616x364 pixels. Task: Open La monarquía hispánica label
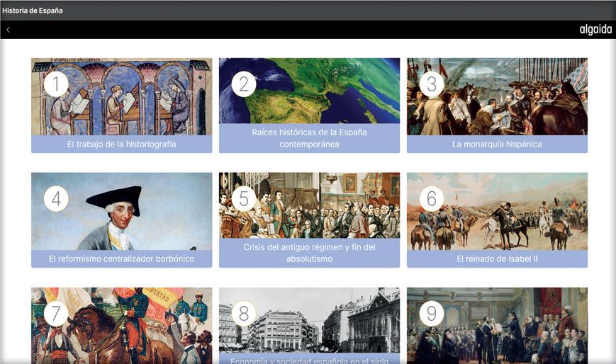[x=497, y=144]
